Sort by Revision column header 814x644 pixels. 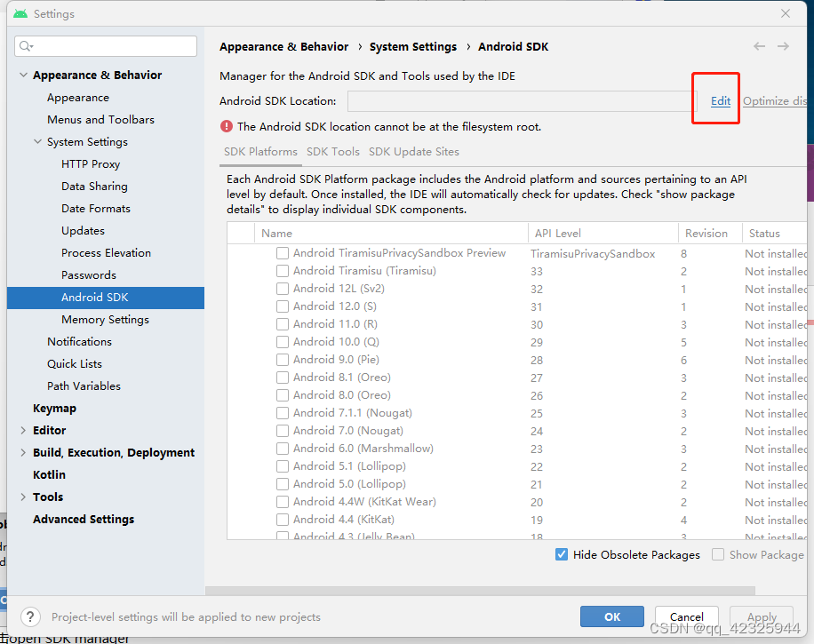(x=710, y=233)
